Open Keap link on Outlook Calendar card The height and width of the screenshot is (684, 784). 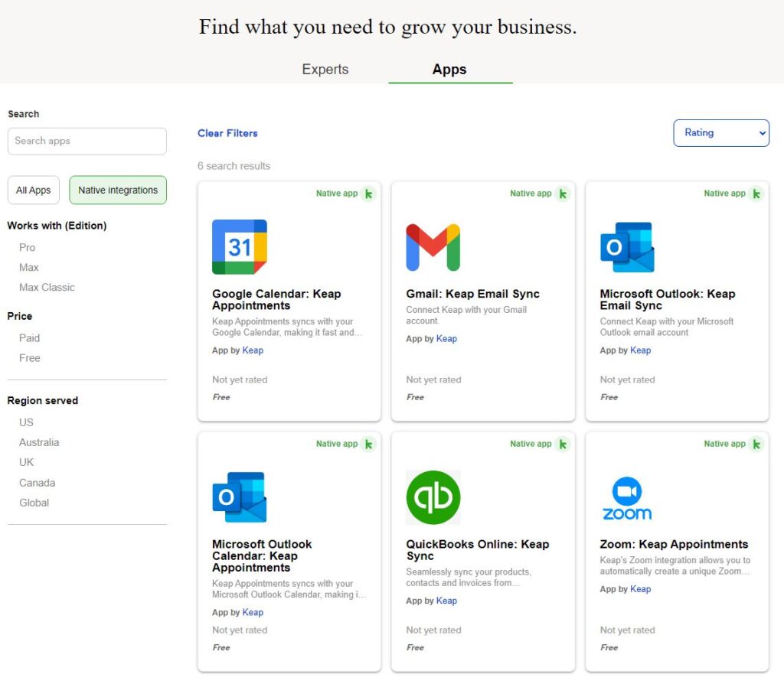coord(253,613)
